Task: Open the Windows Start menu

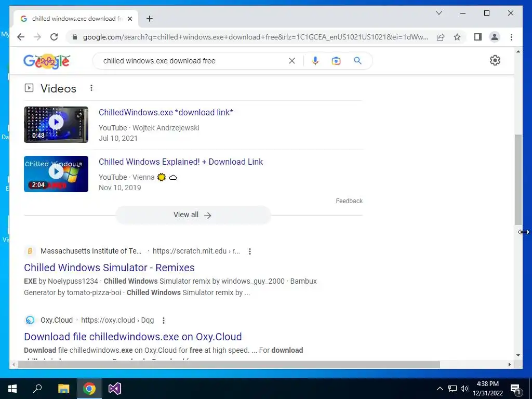Action: [12, 389]
